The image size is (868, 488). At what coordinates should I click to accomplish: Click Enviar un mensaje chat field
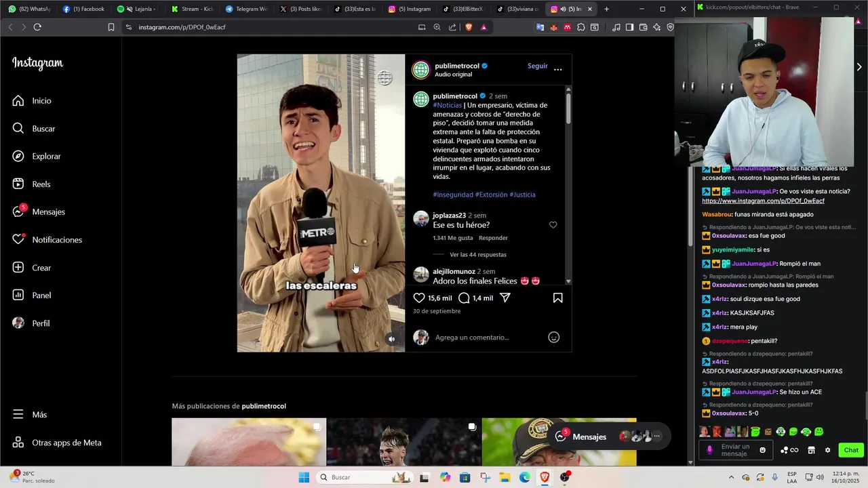(735, 450)
